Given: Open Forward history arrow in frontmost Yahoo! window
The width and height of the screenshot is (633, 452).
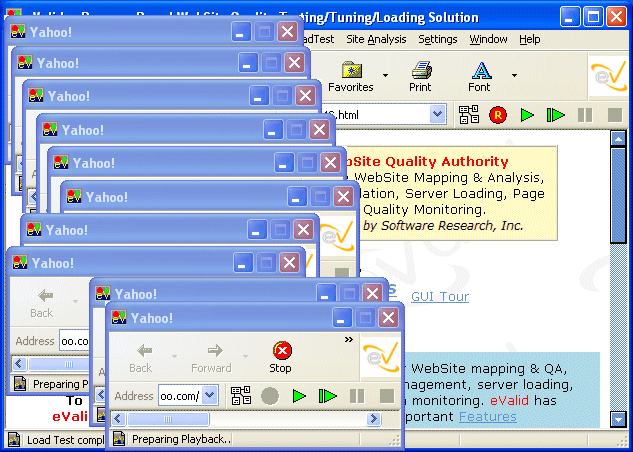Looking at the screenshot, I should coord(245,357).
